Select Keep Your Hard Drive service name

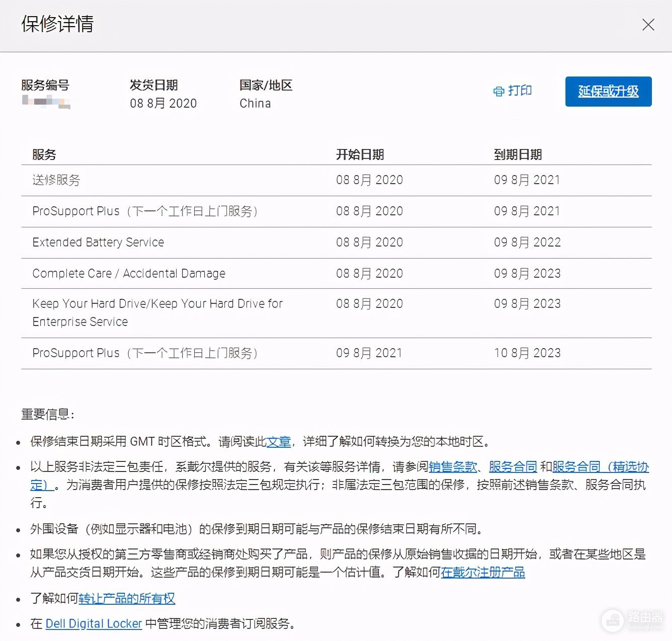click(157, 312)
